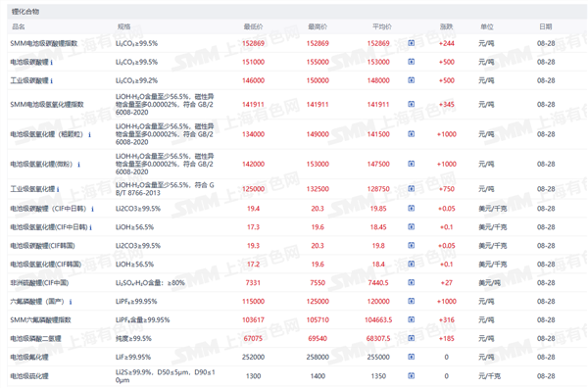Viewport: 588px width, 388px height.
Task: Open the 电池级氢氧化锂（粗颗粒） product link
Action: pyautogui.click(x=48, y=134)
